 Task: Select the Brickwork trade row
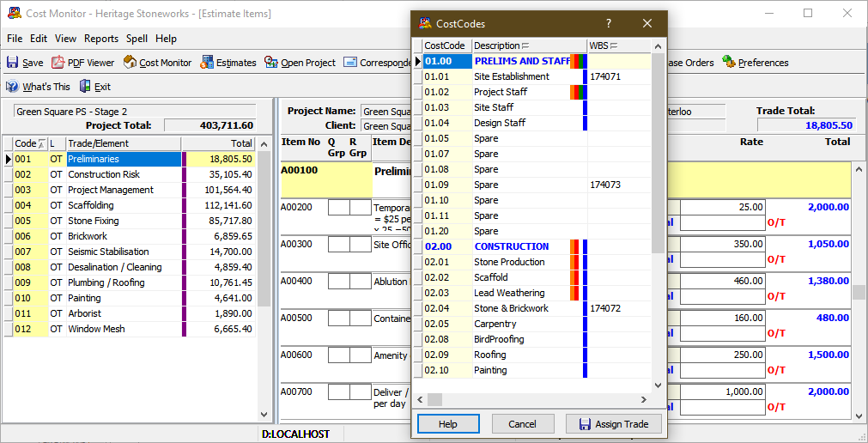click(130, 236)
